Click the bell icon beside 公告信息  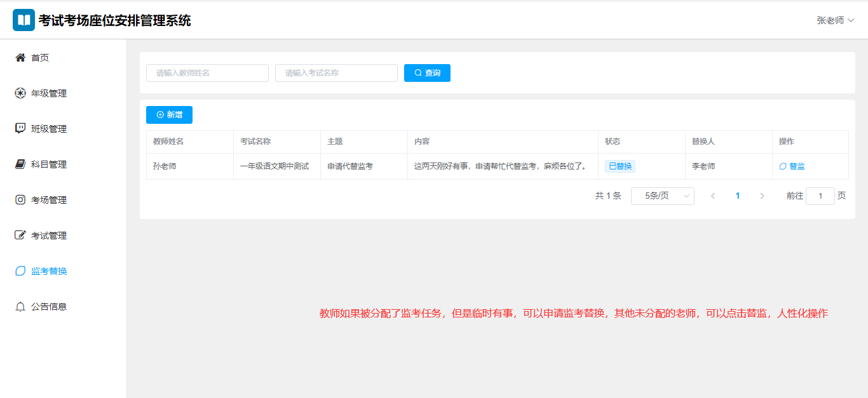pyautogui.click(x=20, y=307)
